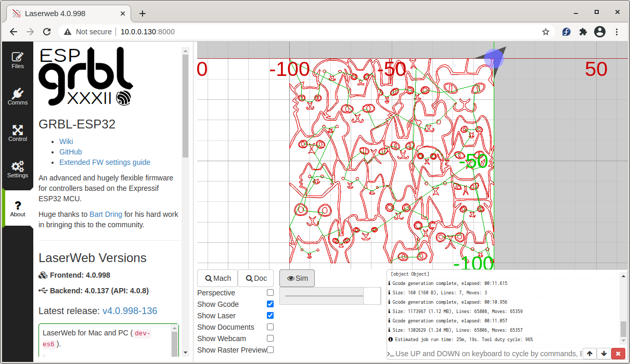Open the Chrome three-dot menu
The height and width of the screenshot is (364, 630).
[616, 32]
